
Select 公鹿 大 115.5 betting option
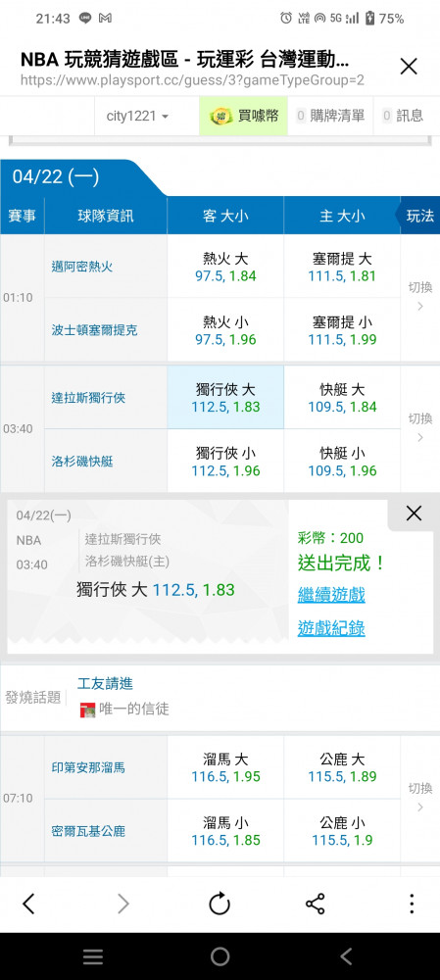coord(342,767)
